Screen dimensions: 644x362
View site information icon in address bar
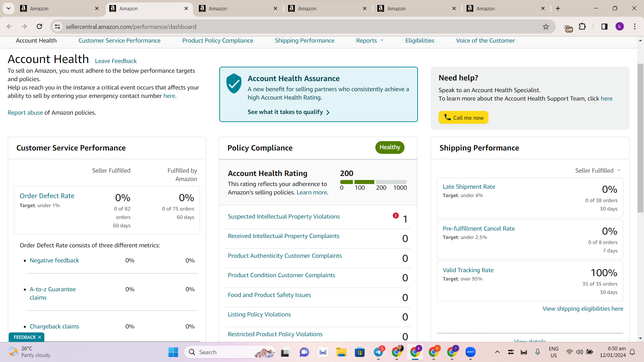click(x=58, y=26)
